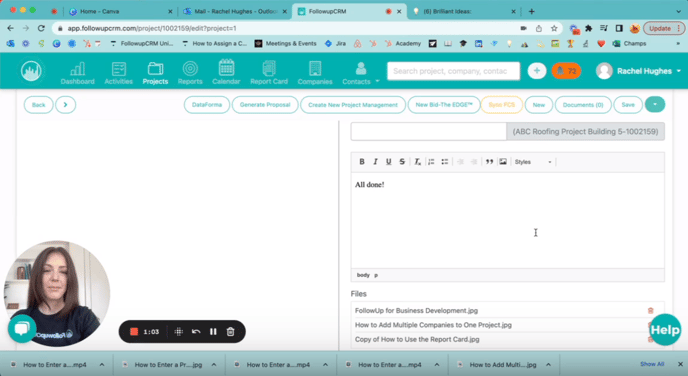
Task: Open the Rachel Hughes account dropdown
Action: 638,71
